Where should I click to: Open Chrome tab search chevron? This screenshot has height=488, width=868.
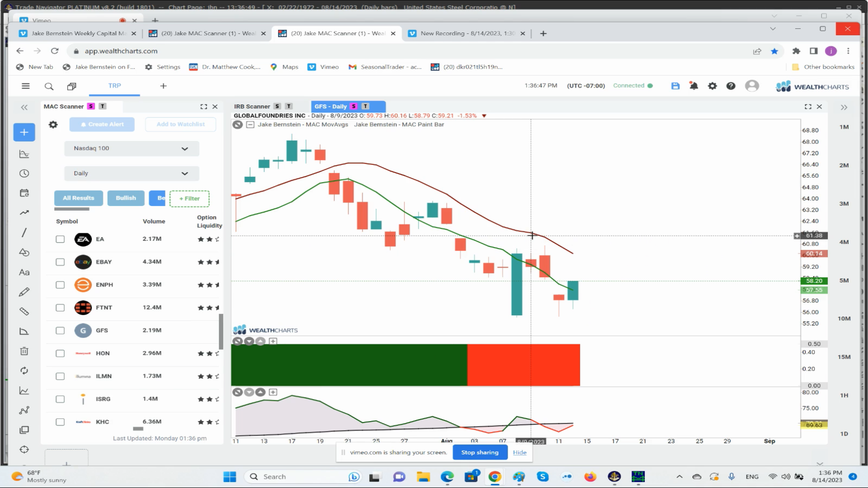point(773,28)
